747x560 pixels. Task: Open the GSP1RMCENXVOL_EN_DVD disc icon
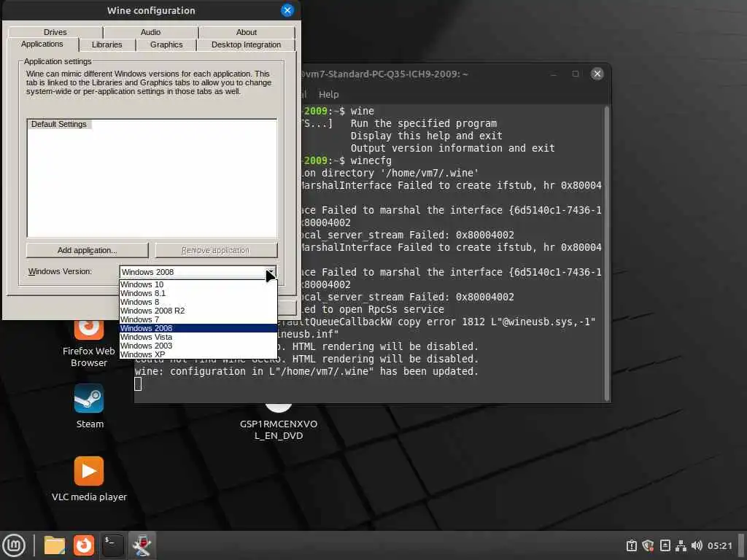pyautogui.click(x=278, y=424)
